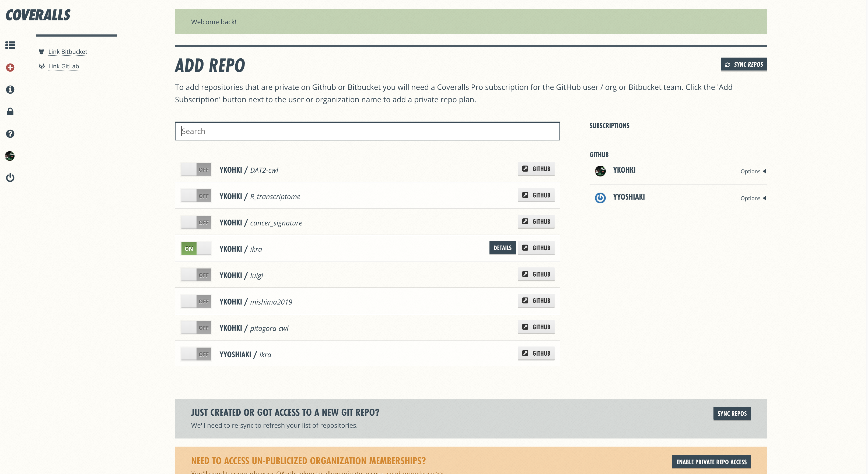Open Details for YKOHKI / ikra
The height and width of the screenshot is (474, 868).
502,248
